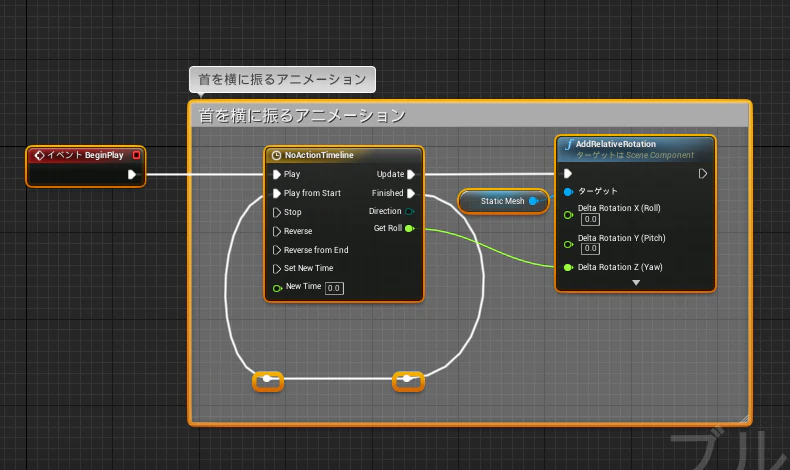790x470 pixels.
Task: Expand AddRelativeRotation advanced pins arrow
Action: coord(636,283)
